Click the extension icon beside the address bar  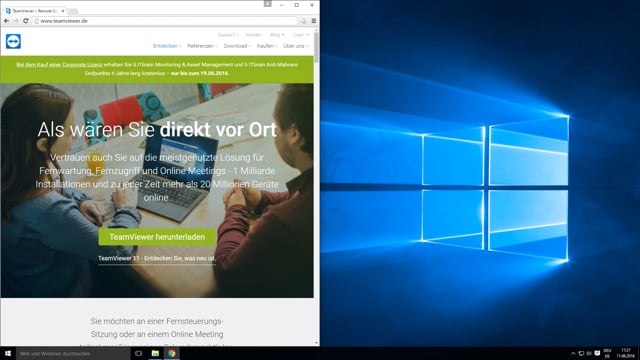(x=303, y=21)
